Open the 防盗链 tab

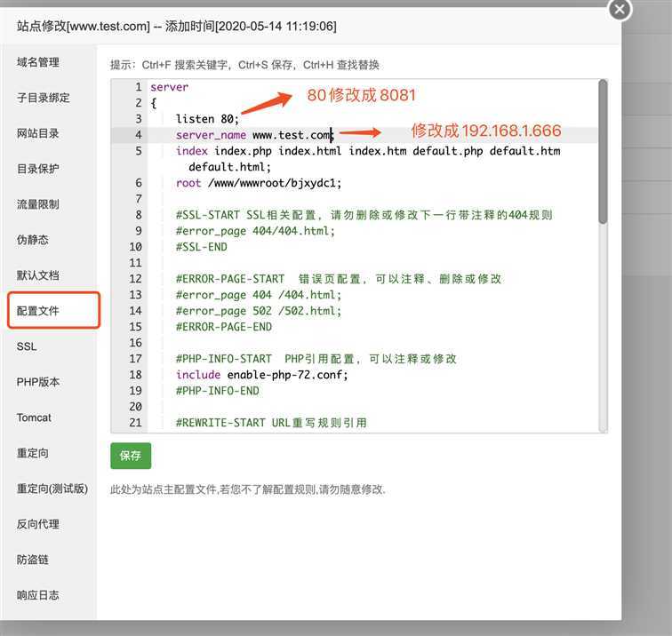[33, 560]
